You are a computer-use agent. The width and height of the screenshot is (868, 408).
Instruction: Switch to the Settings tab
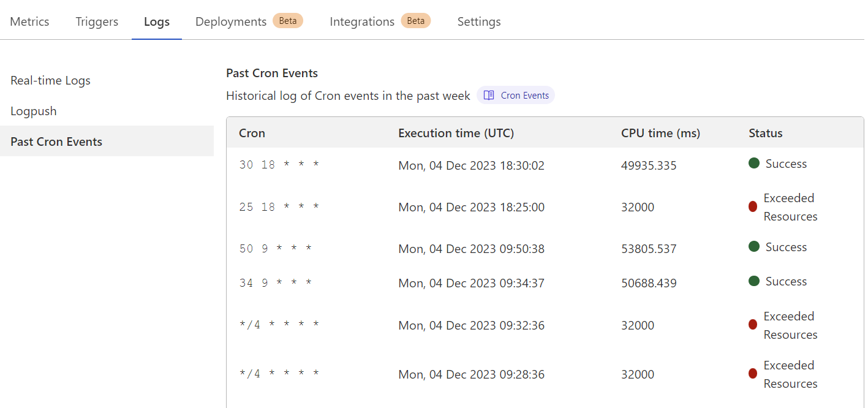coord(479,21)
